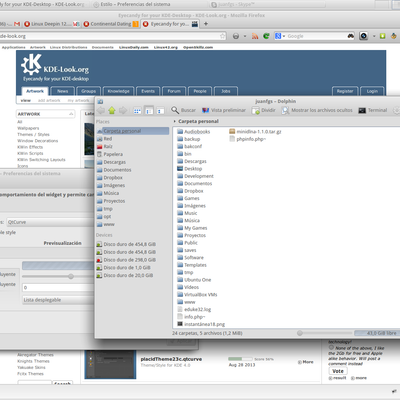Open the QtCurve style dropdown
Image resolution: width=400 pixels, height=400 pixels.
click(50, 222)
